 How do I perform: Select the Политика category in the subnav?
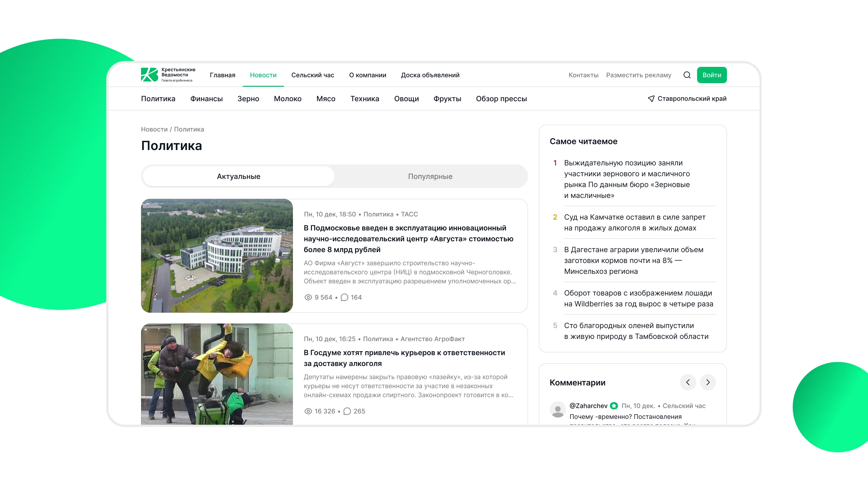pyautogui.click(x=158, y=99)
